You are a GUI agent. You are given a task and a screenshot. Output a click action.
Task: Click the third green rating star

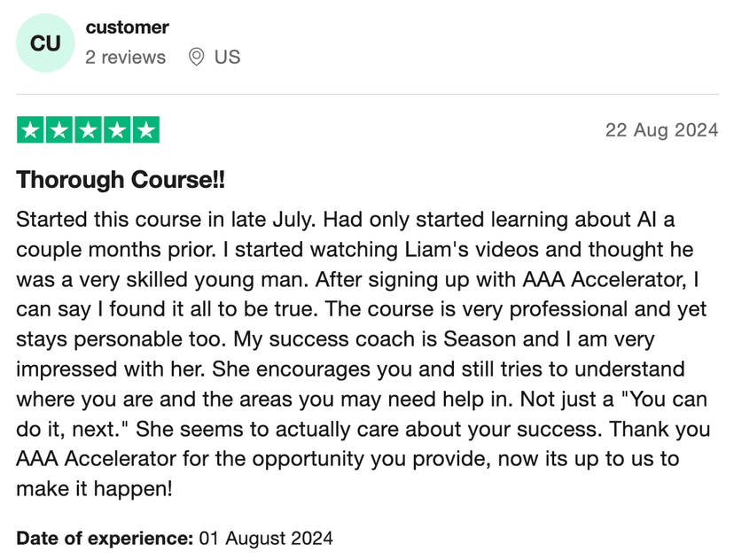coord(89,131)
